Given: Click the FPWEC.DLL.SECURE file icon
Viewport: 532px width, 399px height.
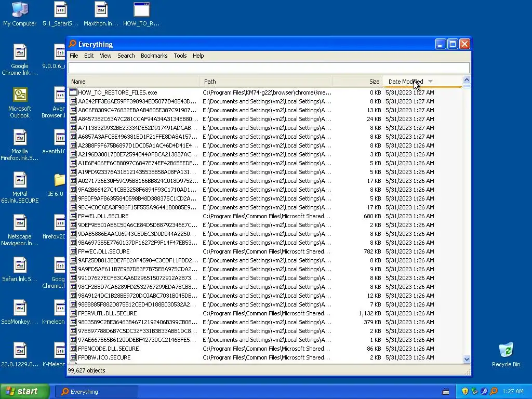Looking at the screenshot, I should coord(73,251).
